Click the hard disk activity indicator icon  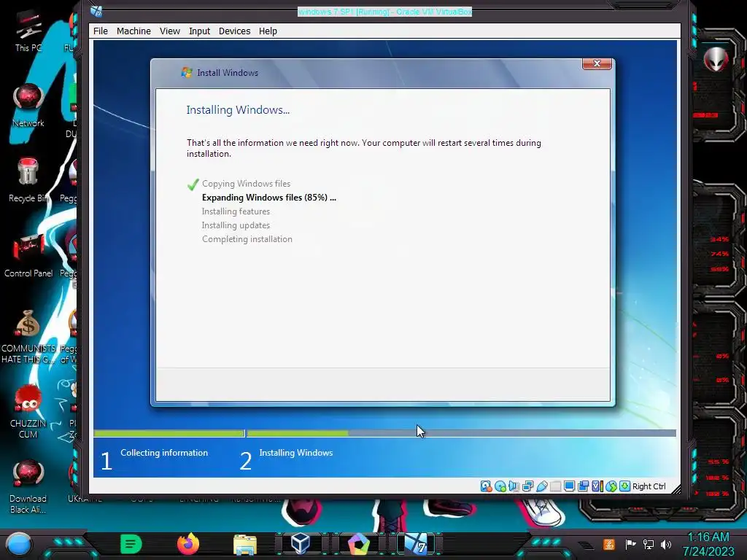click(x=486, y=486)
